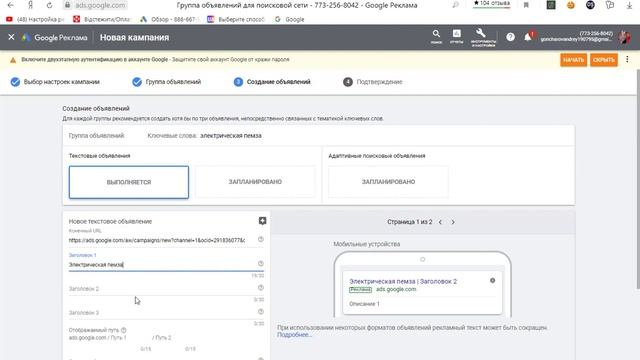
Task: Go to the Выбор настроек кампании step
Action: point(55,82)
